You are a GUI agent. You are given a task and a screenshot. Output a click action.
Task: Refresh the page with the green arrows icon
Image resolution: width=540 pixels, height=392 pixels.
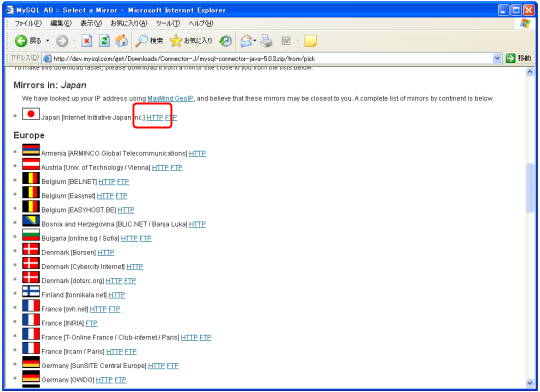[x=104, y=41]
